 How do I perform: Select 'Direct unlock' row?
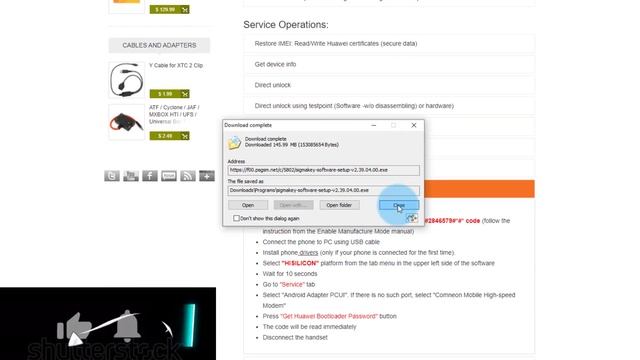(389, 85)
